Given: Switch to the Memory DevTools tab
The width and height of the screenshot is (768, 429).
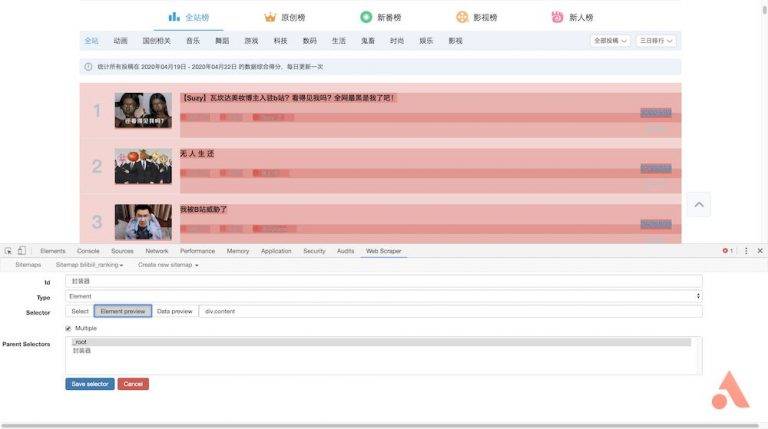Looking at the screenshot, I should [x=238, y=251].
